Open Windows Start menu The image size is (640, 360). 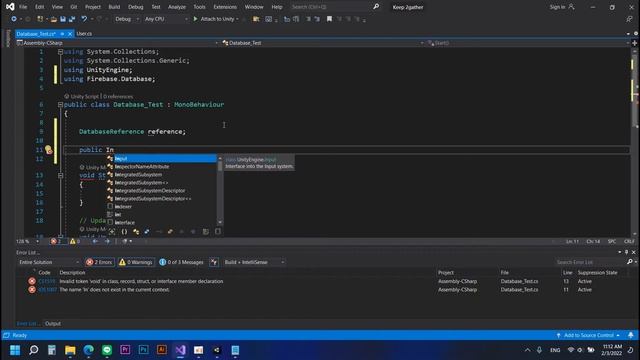click(15, 350)
